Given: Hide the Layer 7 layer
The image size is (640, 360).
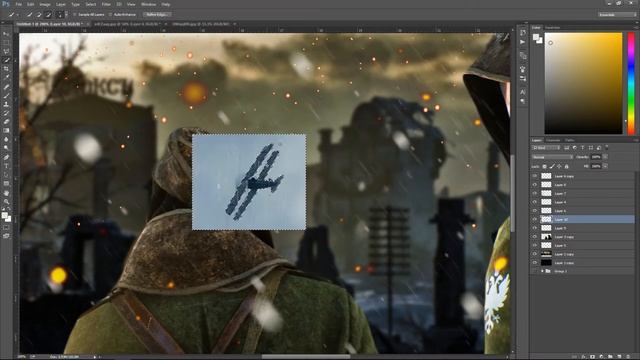Looking at the screenshot, I should (535, 193).
